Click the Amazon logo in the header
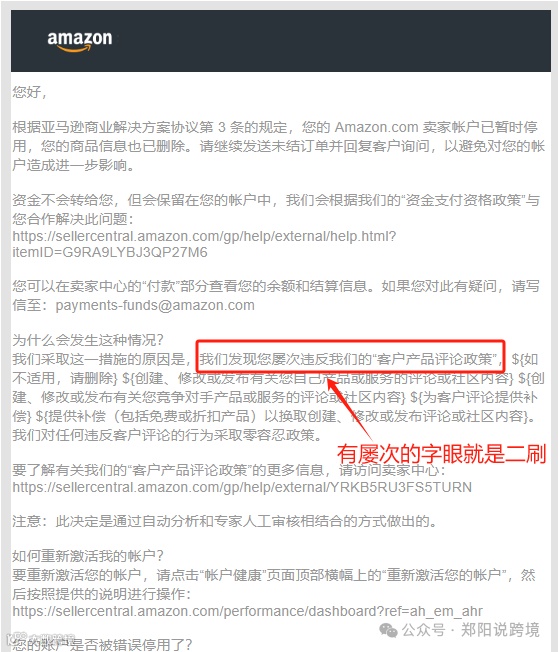Image resolution: width=558 pixels, height=652 pixels. pos(80,41)
